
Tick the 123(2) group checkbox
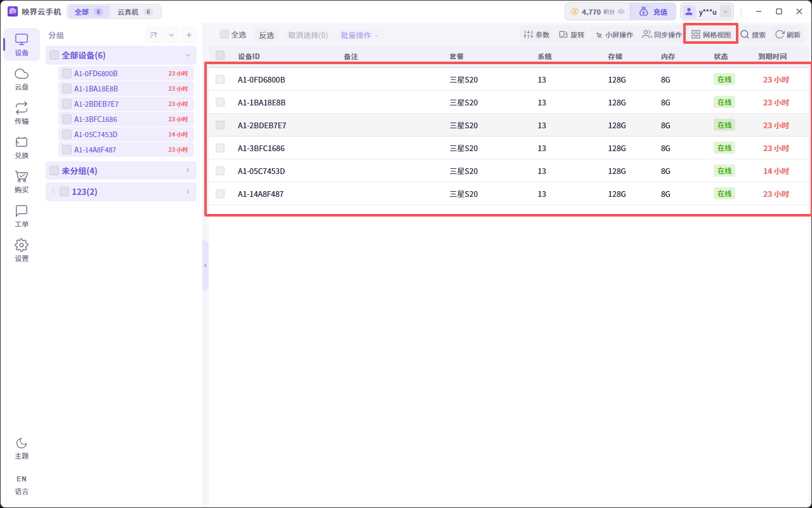point(64,192)
